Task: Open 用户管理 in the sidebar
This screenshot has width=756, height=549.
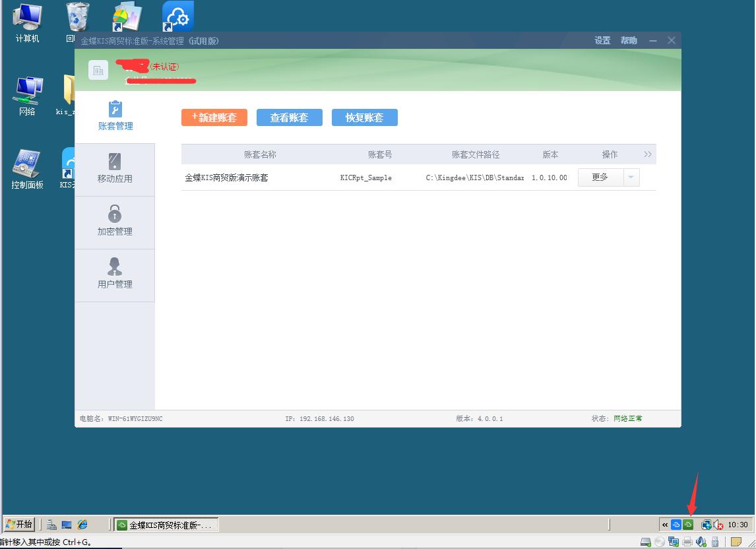Action: (x=115, y=273)
